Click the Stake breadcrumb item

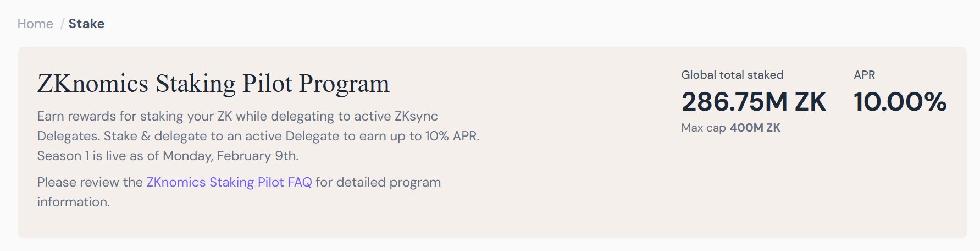click(86, 24)
